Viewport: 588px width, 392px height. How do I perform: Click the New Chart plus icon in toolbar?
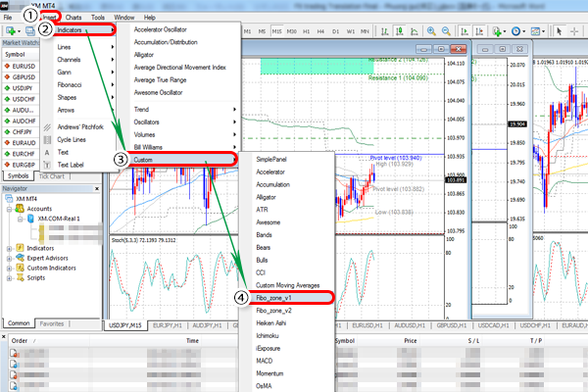coord(11,31)
